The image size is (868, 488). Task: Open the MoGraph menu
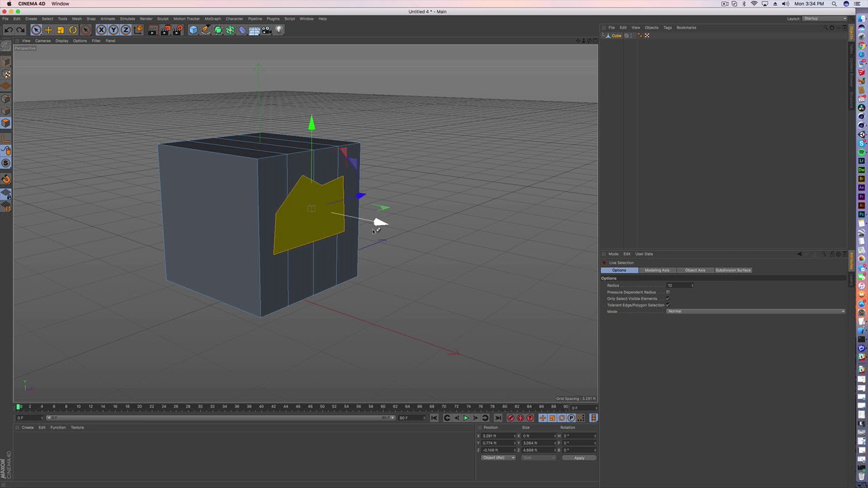[212, 18]
